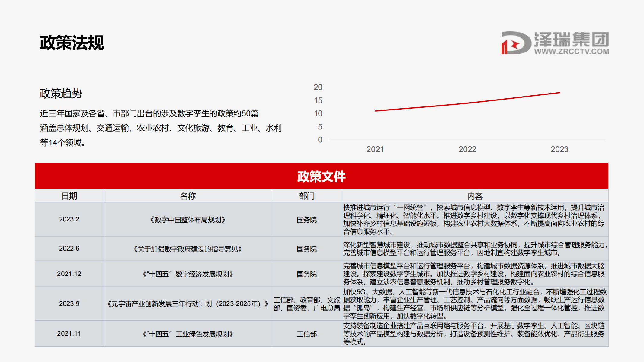The width and height of the screenshot is (644, 362).
Task: Click 《数字中国整体布局规划》 policy name
Action: tap(188, 220)
